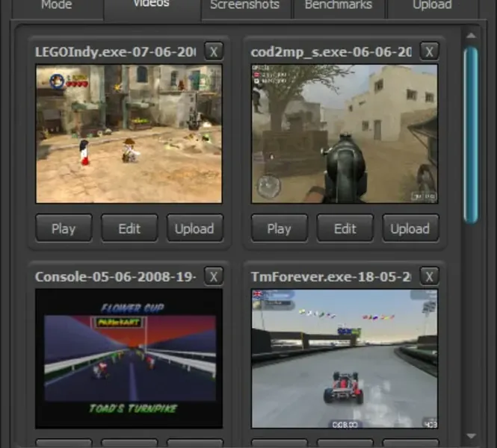Play the cod2mp_s.exe video
497x448 pixels.
point(280,228)
